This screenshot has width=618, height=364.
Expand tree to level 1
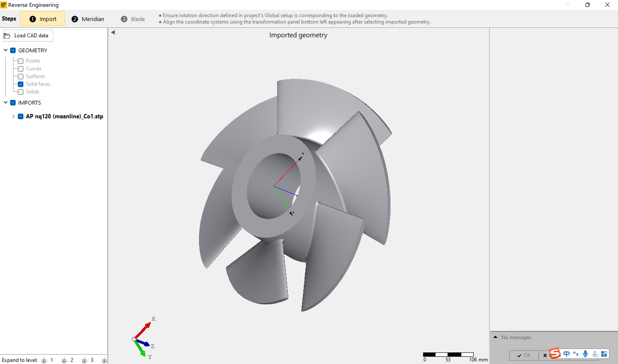point(44,361)
